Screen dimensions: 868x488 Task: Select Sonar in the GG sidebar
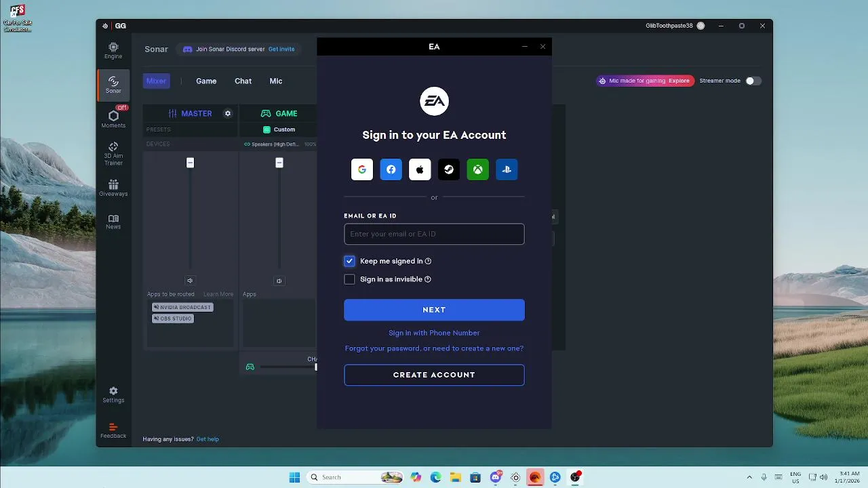pos(113,85)
